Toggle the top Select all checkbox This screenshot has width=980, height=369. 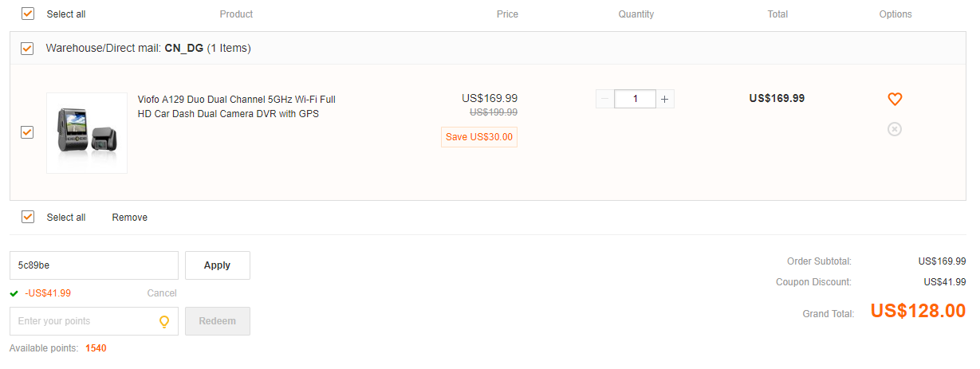tap(28, 14)
